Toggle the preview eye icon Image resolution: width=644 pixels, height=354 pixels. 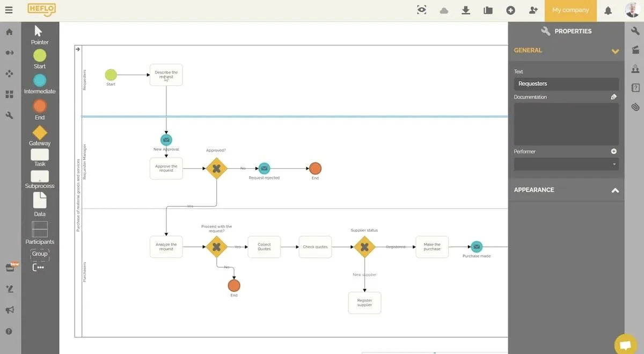tap(422, 10)
